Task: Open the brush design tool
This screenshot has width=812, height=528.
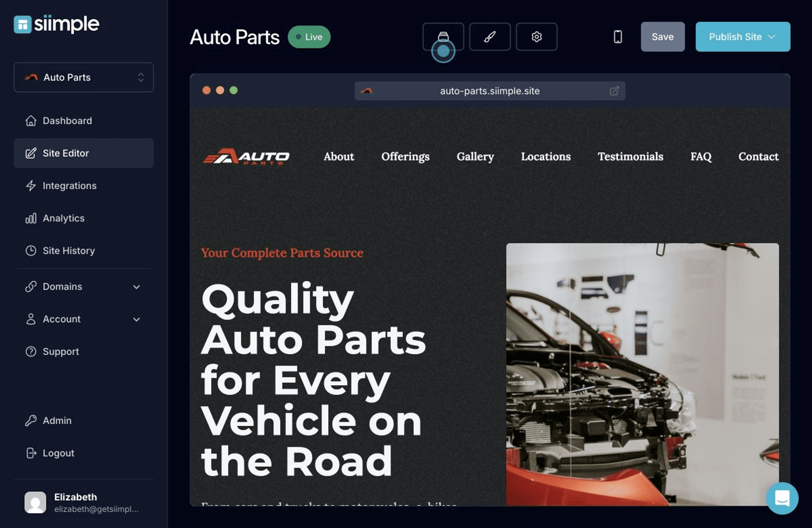Action: [490, 37]
